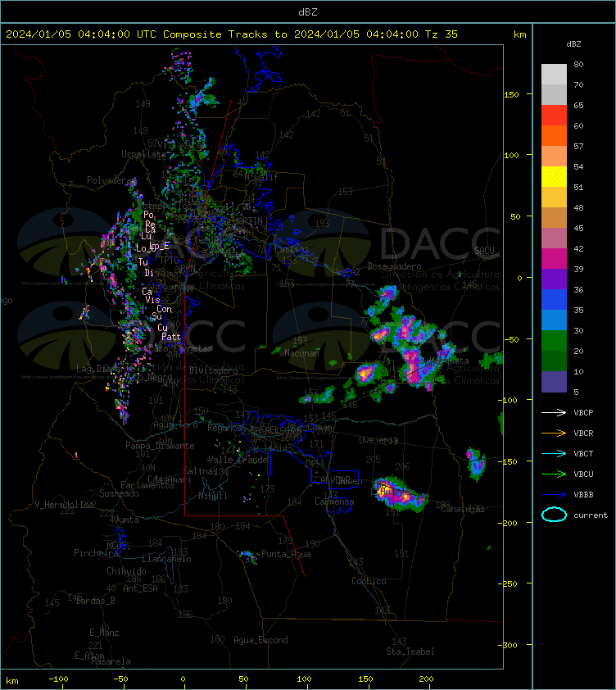
Task: Click the 'Patt' track label
Action: coord(171,337)
